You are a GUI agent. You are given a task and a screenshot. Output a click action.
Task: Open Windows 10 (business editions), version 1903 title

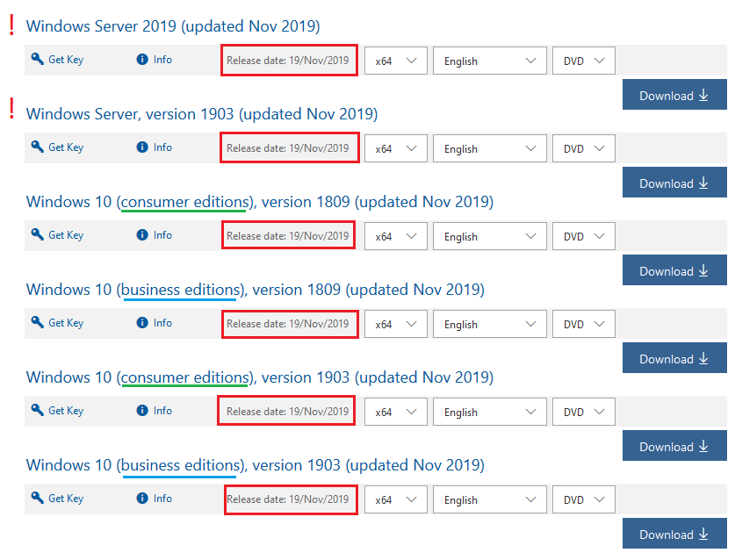[255, 465]
